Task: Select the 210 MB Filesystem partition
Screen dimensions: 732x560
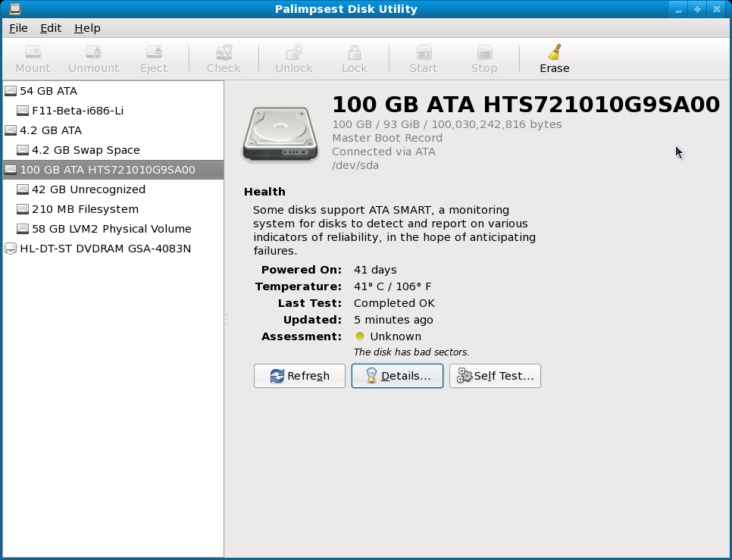Action: (x=113, y=208)
